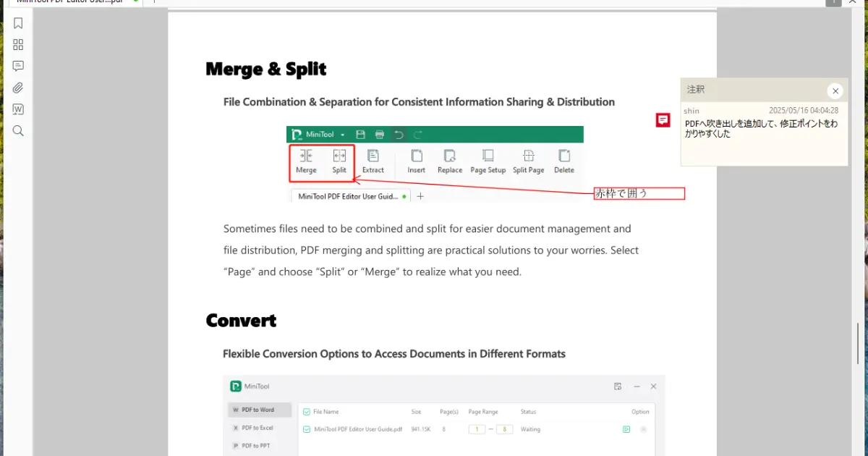Screen dimensions: 868x456
Task: Click the undo arrow in the green bar
Action: (399, 135)
